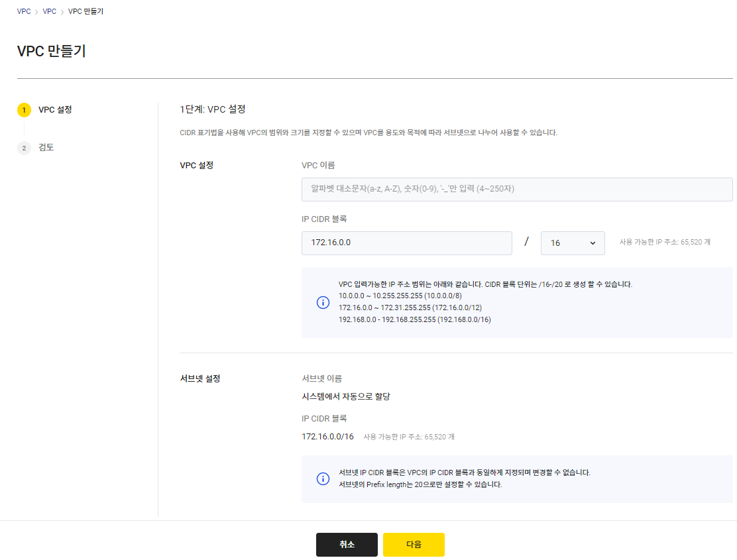737x560 pixels.
Task: Click the second VPC breadcrumb item
Action: pos(49,11)
